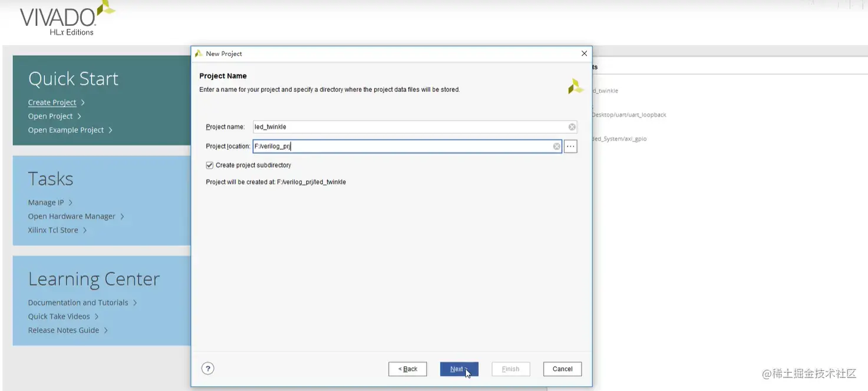Viewport: 868px width, 391px height.
Task: Open Documentation and Tutorials link
Action: (x=78, y=303)
